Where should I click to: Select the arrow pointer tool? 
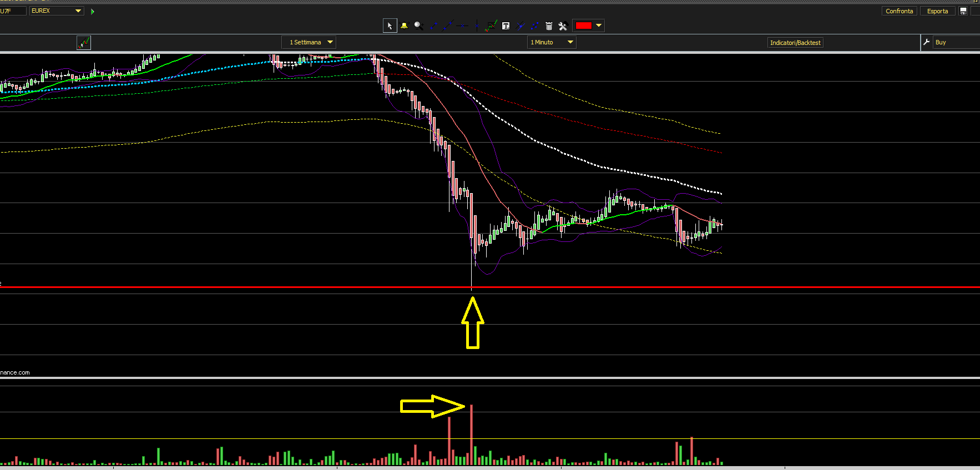click(390, 26)
